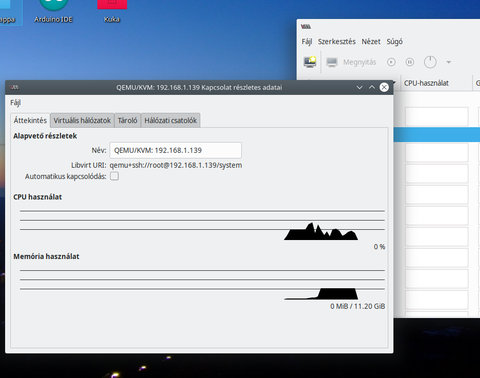The height and width of the screenshot is (378, 480).
Task: Open the Nézet menu
Action: (371, 42)
